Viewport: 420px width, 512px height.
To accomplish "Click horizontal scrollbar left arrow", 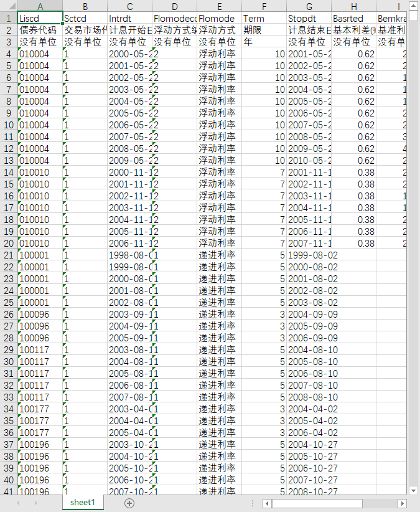I will tap(267, 503).
